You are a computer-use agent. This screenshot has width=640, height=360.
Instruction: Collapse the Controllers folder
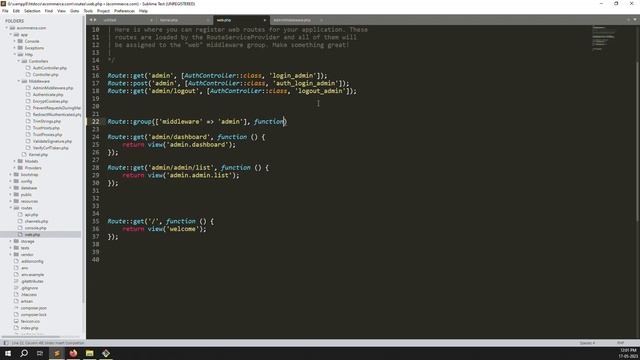click(x=19, y=61)
